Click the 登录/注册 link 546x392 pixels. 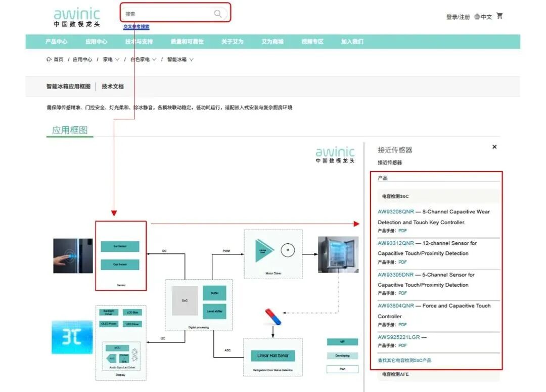click(458, 17)
